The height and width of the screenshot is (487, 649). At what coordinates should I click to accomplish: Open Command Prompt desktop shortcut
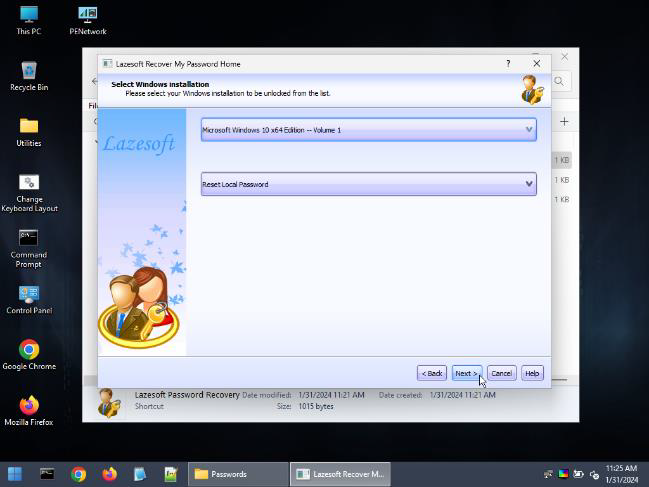click(x=29, y=248)
